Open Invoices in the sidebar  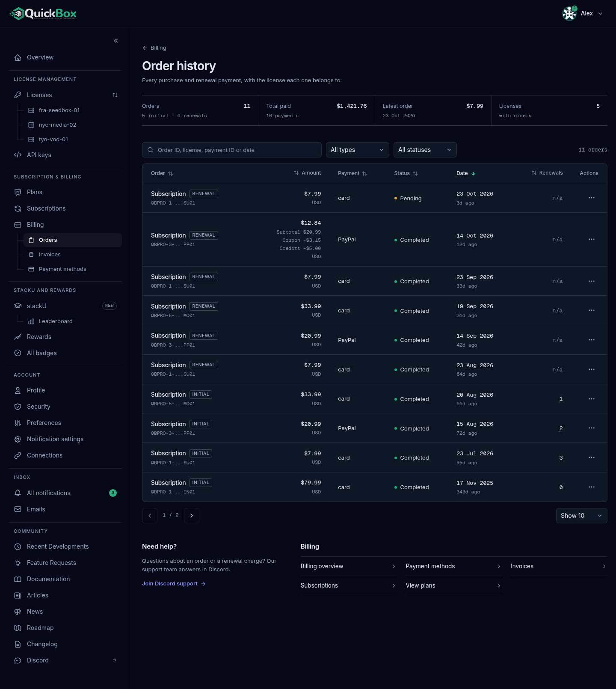click(73, 255)
